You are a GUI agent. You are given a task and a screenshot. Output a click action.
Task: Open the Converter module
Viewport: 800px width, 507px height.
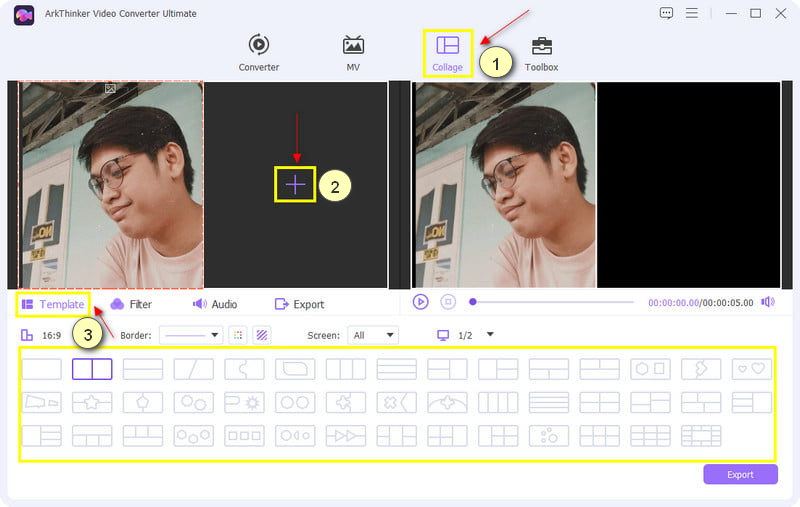(259, 53)
